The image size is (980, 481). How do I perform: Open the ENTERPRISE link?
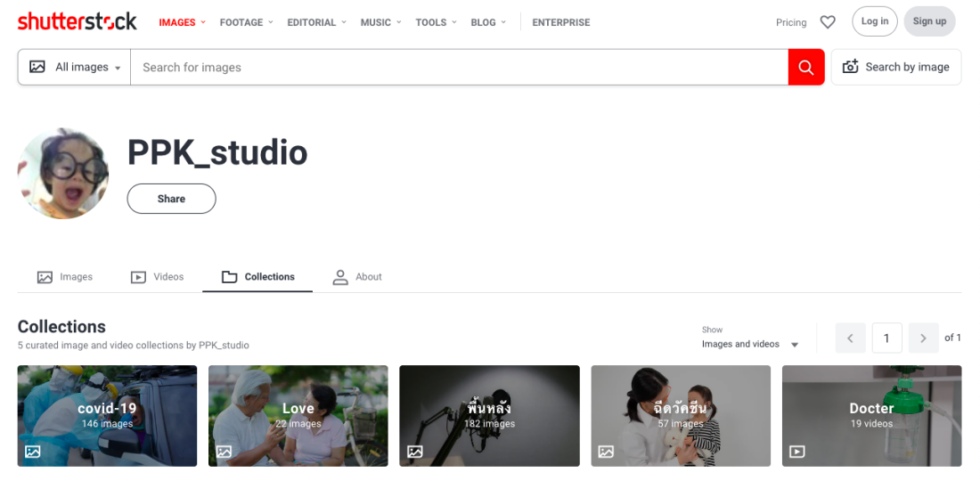point(561,22)
